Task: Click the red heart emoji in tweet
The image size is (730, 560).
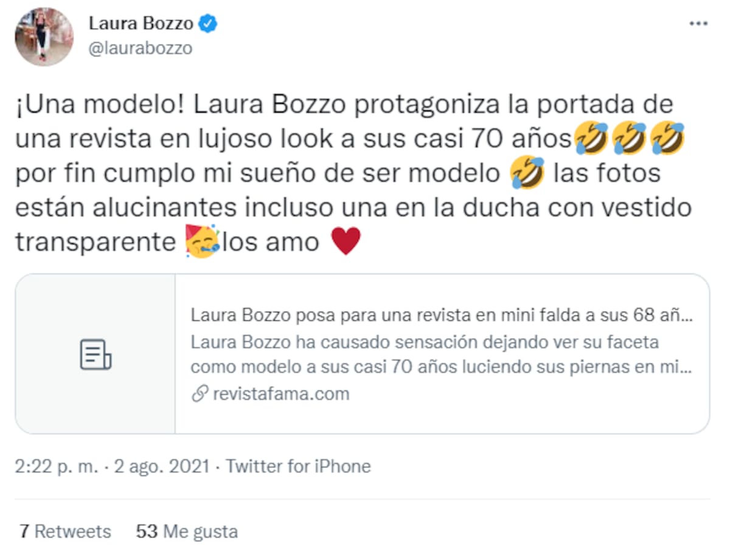Action: click(346, 242)
